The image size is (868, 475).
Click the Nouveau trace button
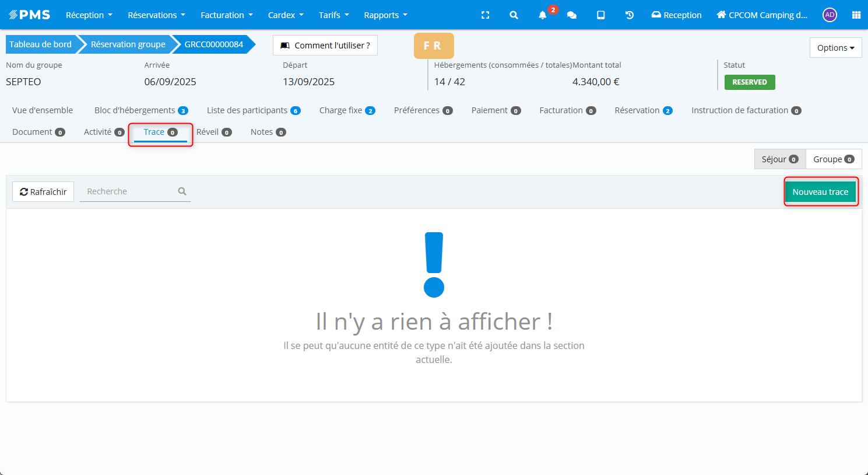820,192
